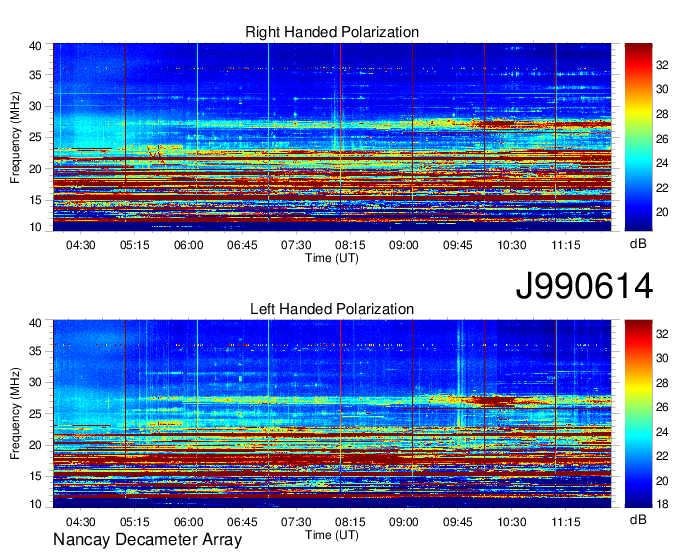Select the J990614 observation label
Image resolution: width=680 pixels, height=552 pixels.
coord(584,285)
